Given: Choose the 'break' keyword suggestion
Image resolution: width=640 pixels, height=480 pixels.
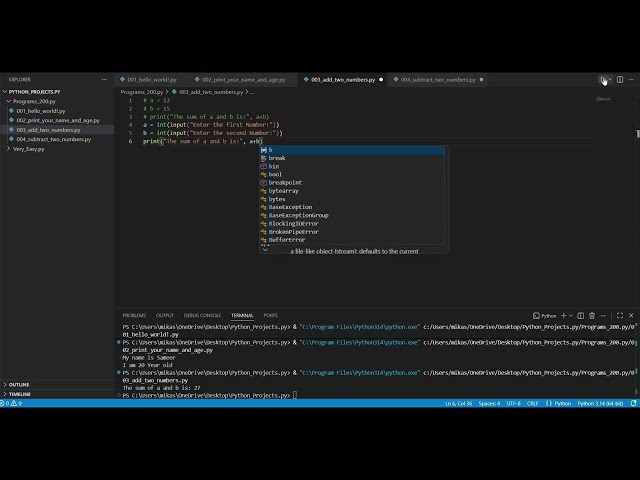Looking at the screenshot, I should pyautogui.click(x=352, y=158).
